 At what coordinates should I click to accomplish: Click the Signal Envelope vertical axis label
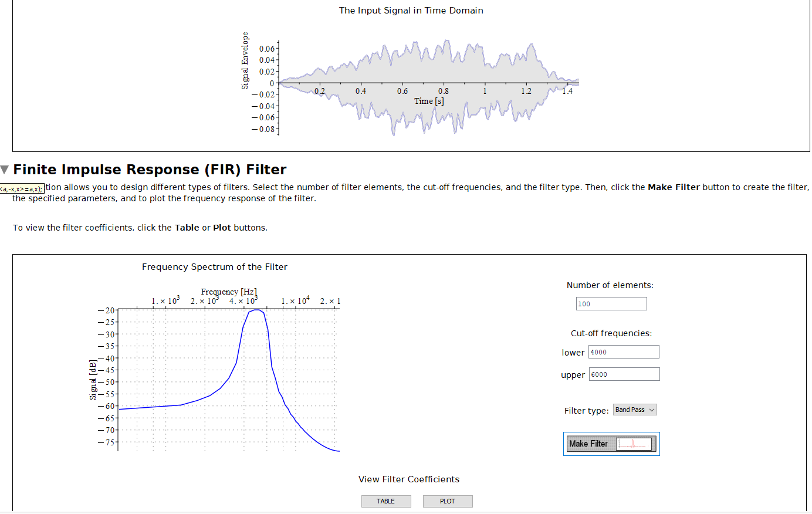pos(245,61)
